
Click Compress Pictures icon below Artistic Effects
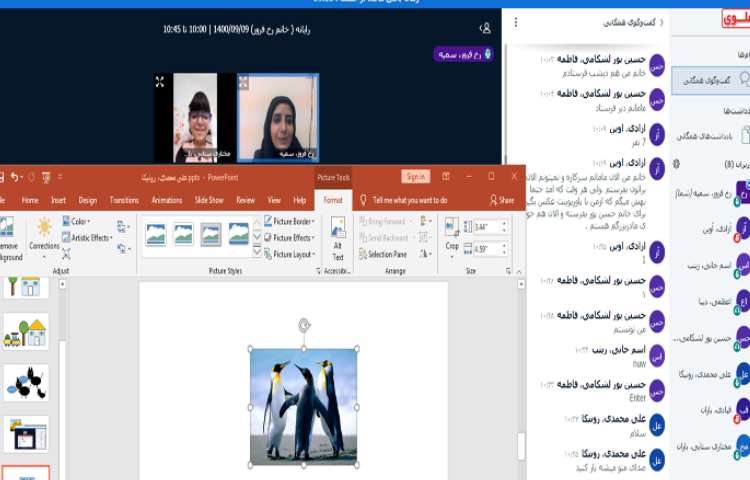pos(66,253)
